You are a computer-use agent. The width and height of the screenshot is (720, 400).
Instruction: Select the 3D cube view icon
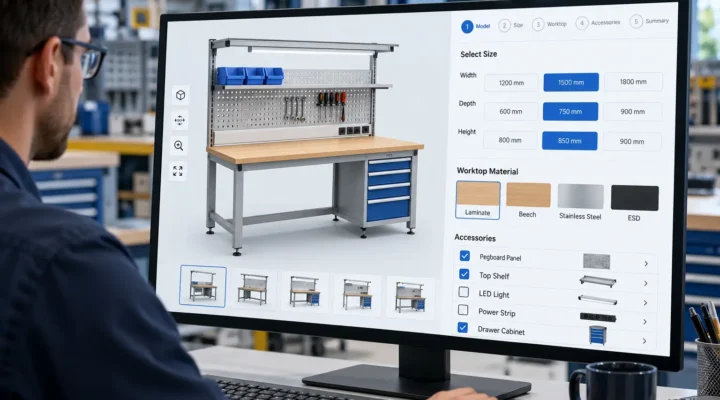pyautogui.click(x=180, y=95)
